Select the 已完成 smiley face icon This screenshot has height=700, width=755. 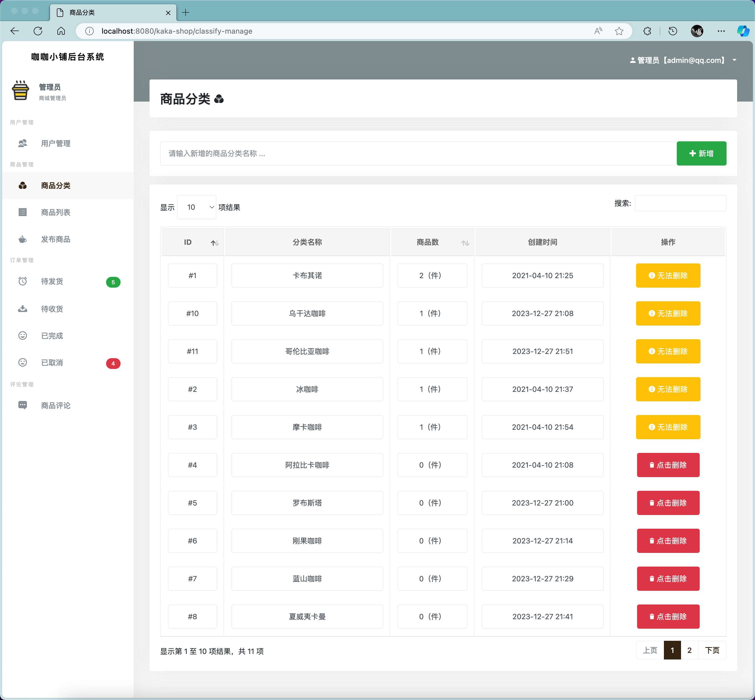coord(22,336)
